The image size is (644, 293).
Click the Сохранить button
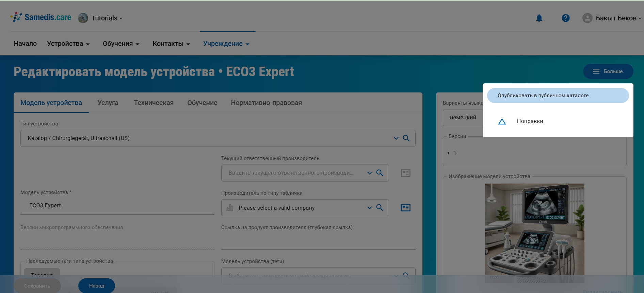point(37,286)
